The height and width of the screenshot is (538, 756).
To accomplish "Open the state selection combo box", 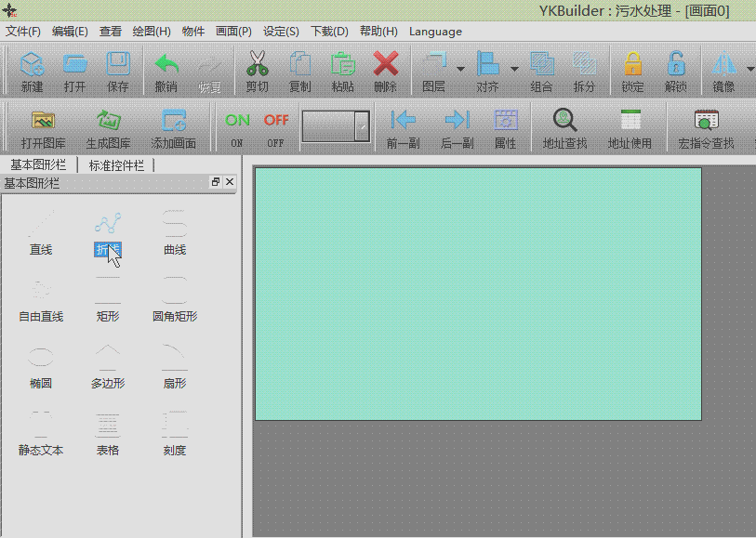I will coord(336,126).
